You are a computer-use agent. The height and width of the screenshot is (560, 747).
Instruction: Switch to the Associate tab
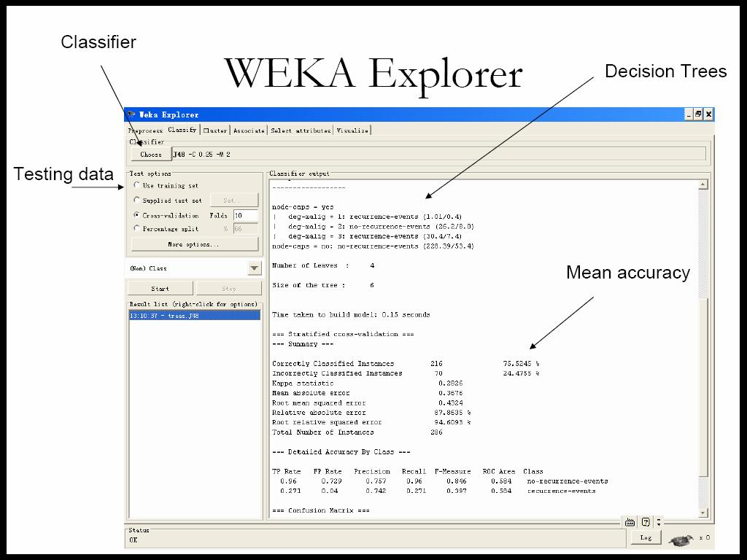(249, 131)
